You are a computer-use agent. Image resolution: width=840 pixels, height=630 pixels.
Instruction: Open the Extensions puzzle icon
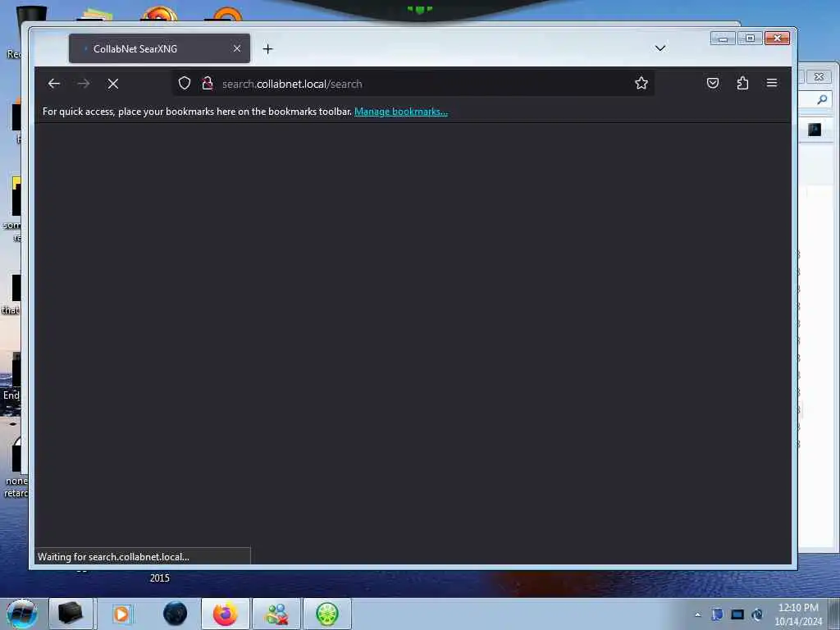coord(742,83)
